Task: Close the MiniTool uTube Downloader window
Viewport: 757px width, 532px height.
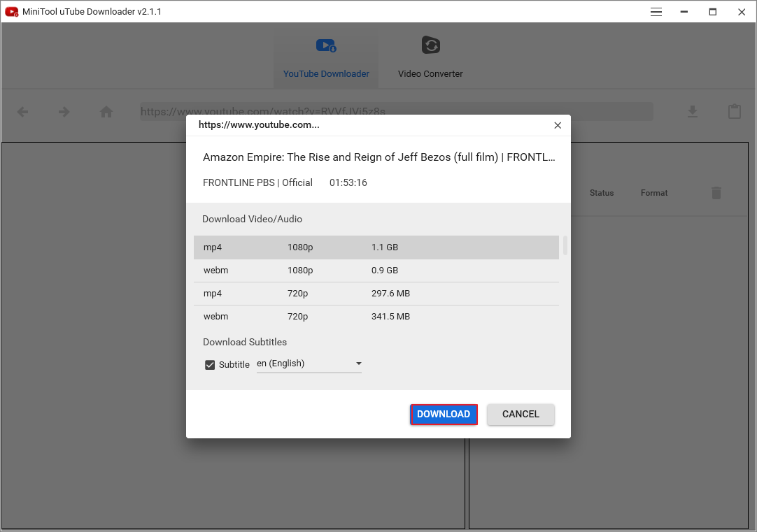Action: [742, 12]
